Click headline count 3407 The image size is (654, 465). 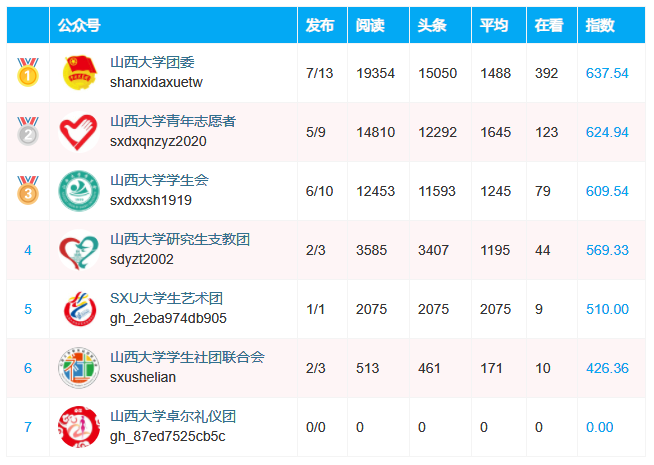tap(433, 250)
